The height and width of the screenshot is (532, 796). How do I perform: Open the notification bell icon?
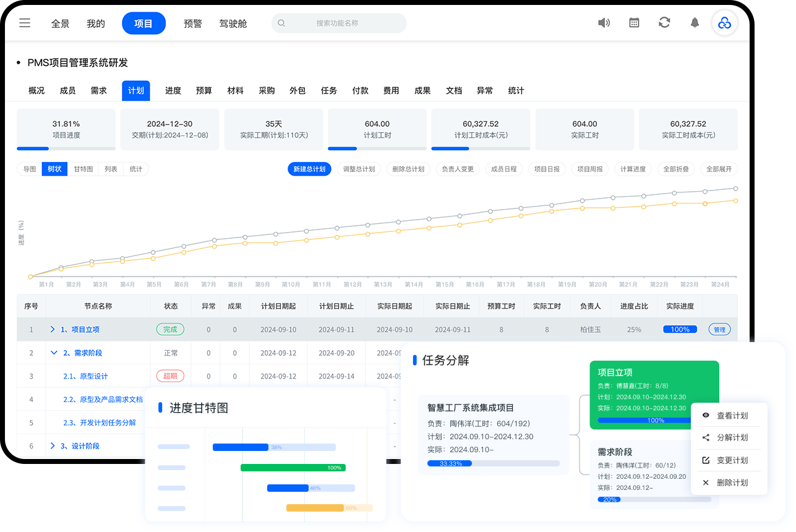[x=695, y=23]
